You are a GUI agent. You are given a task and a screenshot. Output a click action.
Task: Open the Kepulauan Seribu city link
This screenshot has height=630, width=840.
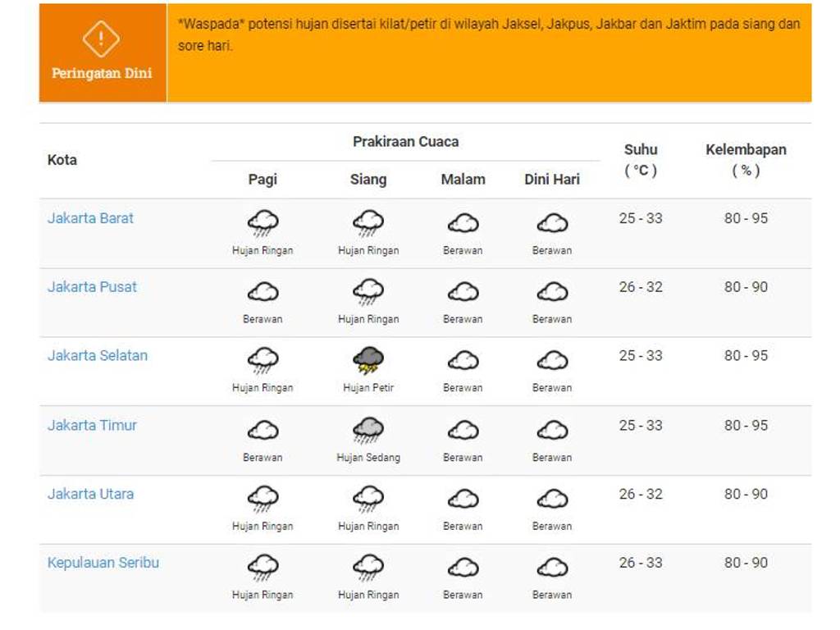tap(103, 563)
